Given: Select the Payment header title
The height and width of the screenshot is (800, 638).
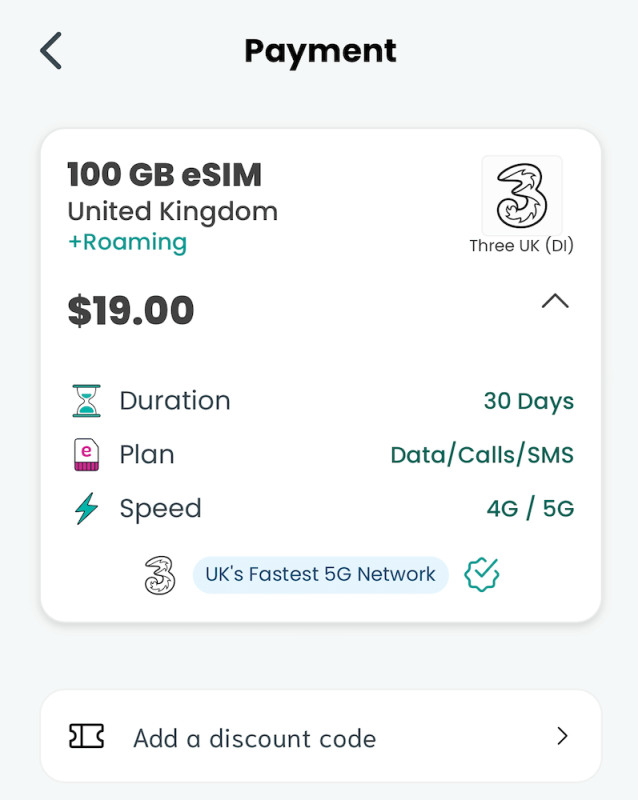Looking at the screenshot, I should pos(319,50).
